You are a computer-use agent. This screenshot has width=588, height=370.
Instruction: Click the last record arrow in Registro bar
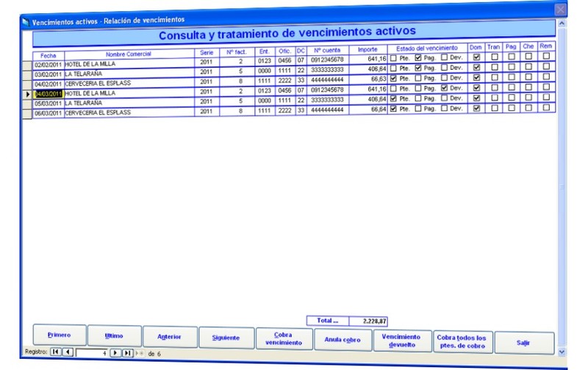(x=127, y=353)
